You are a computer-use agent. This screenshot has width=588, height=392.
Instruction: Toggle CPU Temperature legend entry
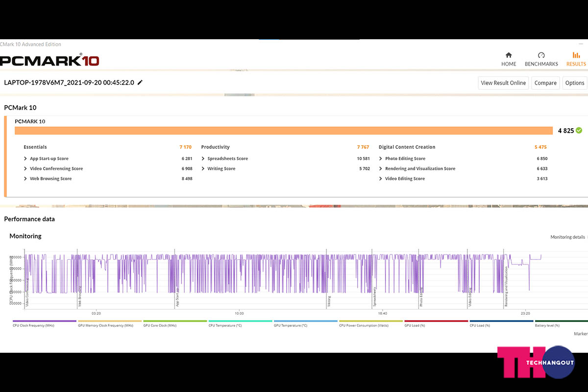(240, 324)
